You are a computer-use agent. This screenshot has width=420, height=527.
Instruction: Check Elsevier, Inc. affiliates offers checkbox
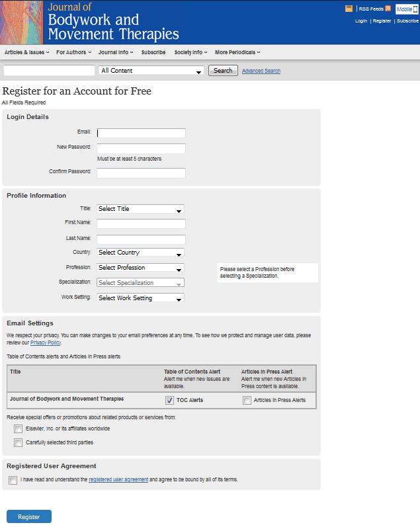tap(18, 429)
